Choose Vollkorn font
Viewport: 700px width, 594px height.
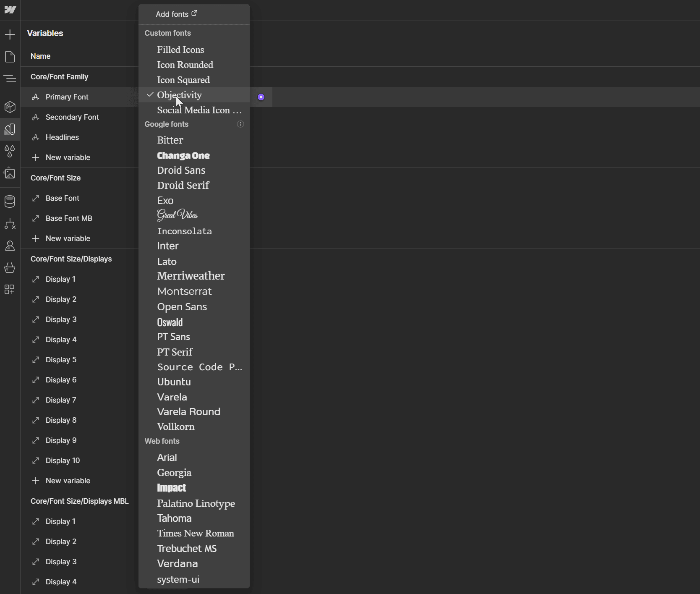tap(194, 427)
